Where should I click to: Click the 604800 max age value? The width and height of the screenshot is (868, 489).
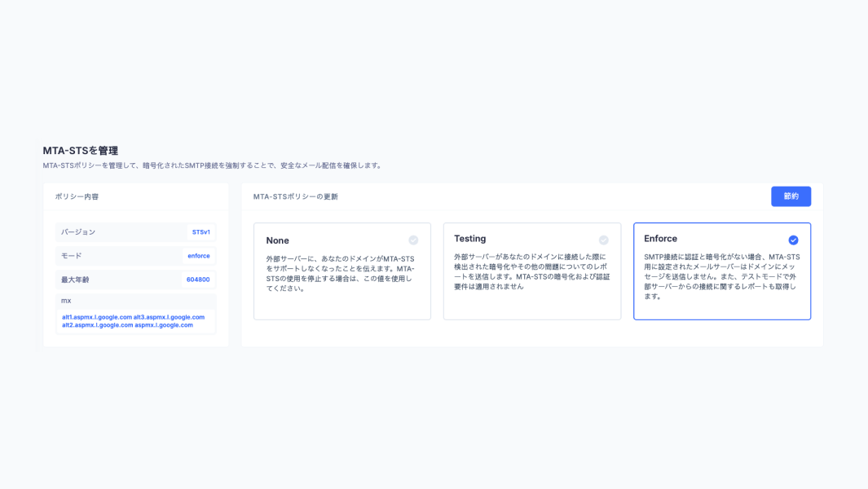(197, 280)
